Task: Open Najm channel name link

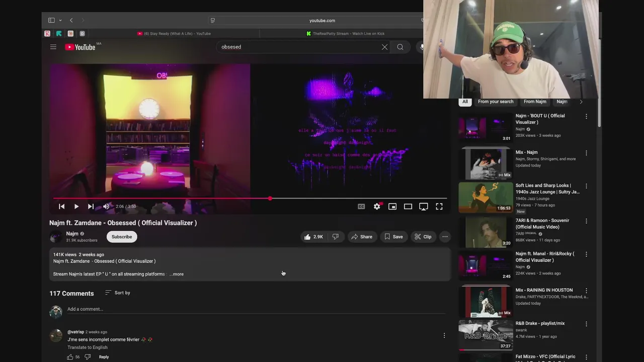Action: point(72,234)
